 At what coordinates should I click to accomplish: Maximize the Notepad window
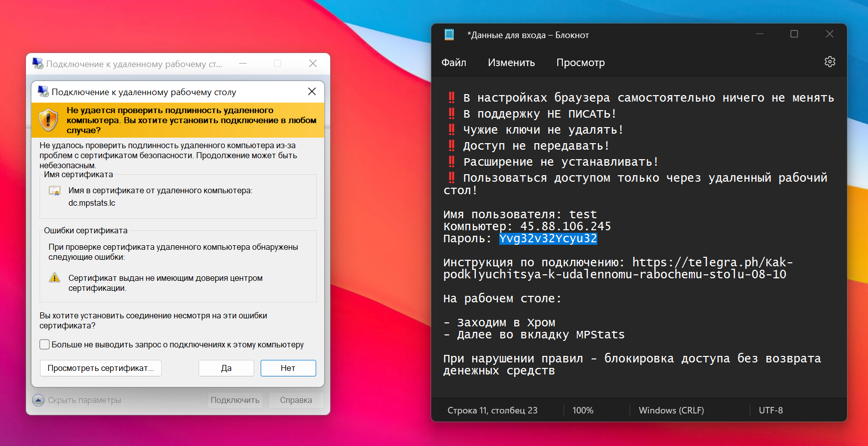pyautogui.click(x=794, y=34)
